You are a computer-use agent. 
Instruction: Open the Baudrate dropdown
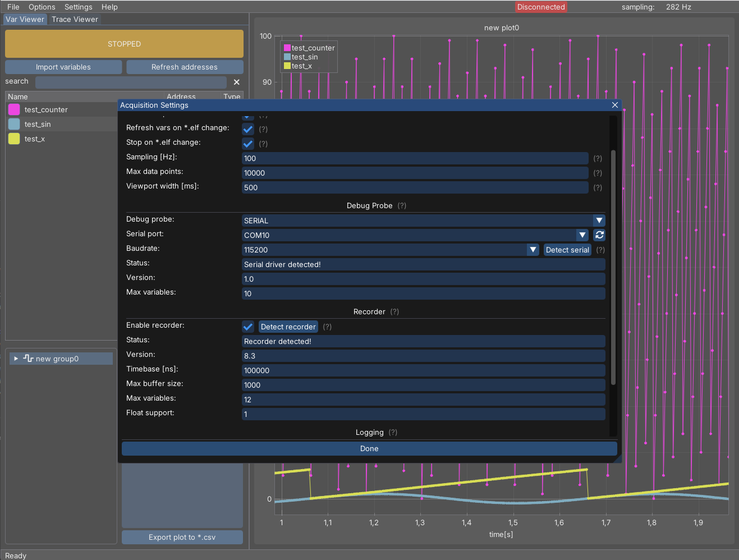pyautogui.click(x=533, y=250)
